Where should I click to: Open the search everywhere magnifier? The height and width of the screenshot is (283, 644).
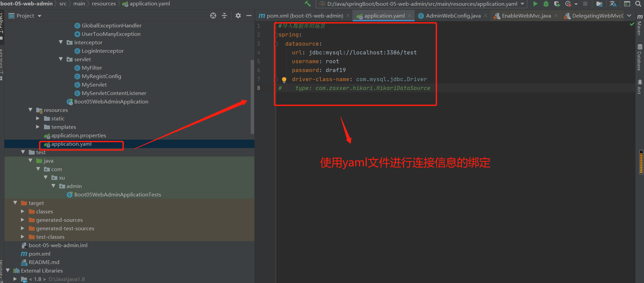coord(638,4)
